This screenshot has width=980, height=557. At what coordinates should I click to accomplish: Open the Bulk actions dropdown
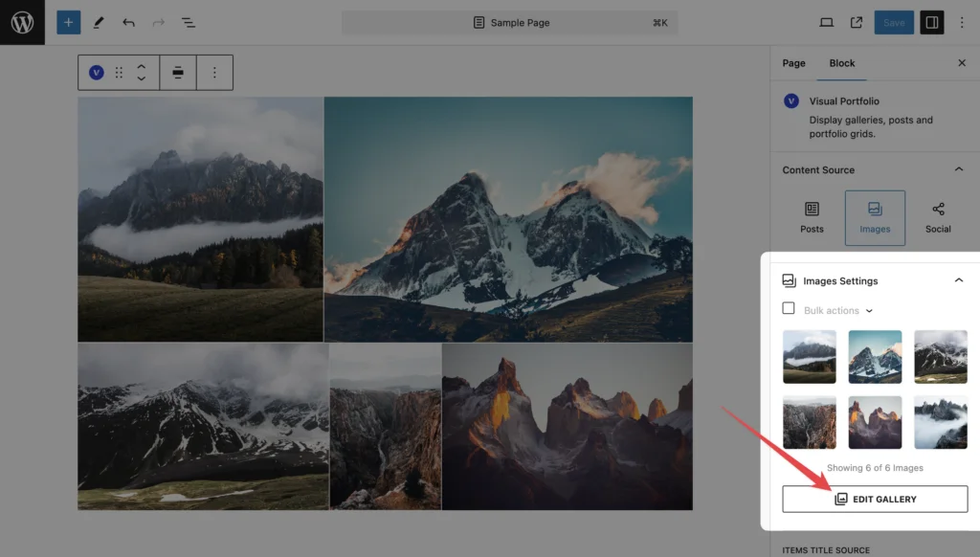point(838,310)
